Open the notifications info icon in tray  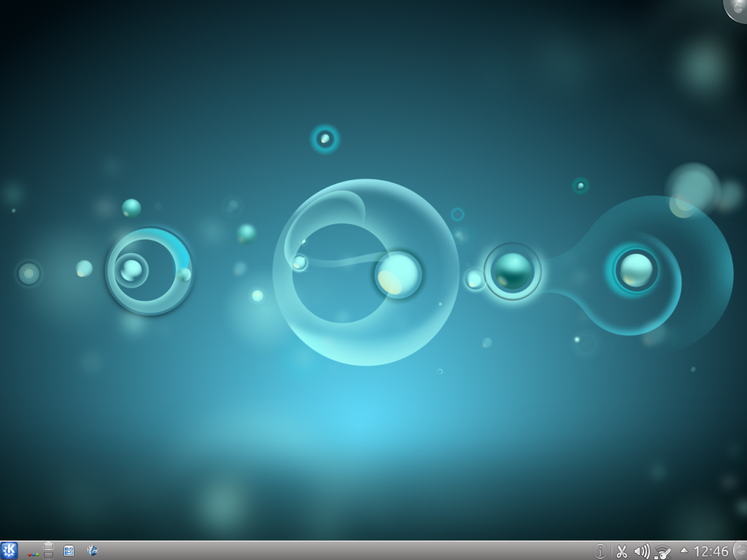pyautogui.click(x=600, y=551)
